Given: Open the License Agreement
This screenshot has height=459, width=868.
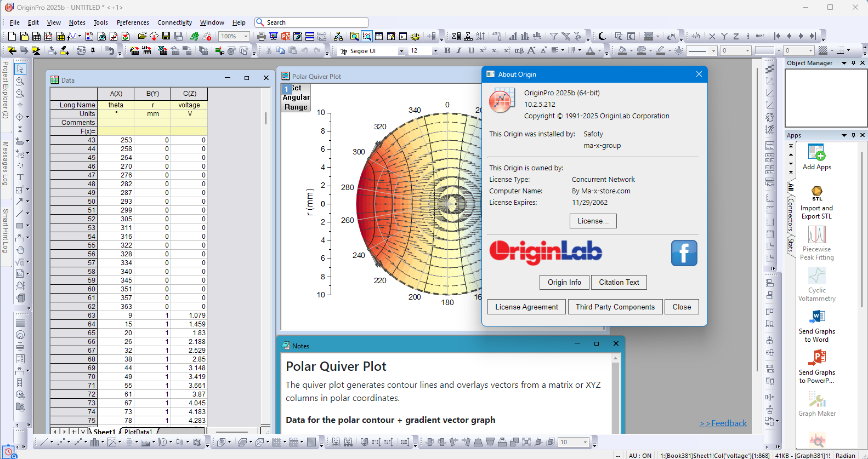Looking at the screenshot, I should point(527,307).
